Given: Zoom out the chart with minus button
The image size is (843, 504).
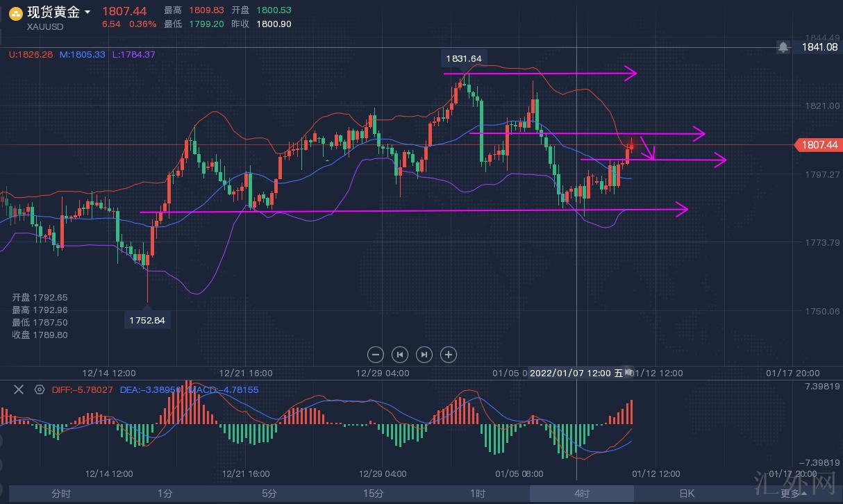Looking at the screenshot, I should [375, 355].
